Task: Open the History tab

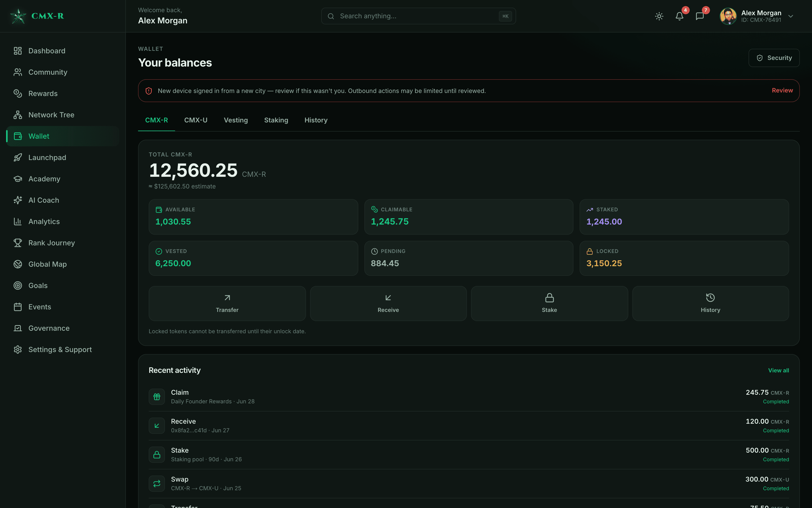Action: (316, 120)
